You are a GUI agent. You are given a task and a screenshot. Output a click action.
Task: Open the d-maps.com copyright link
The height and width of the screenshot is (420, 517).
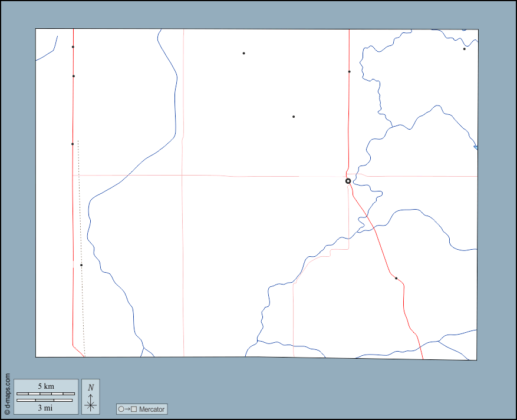7,393
